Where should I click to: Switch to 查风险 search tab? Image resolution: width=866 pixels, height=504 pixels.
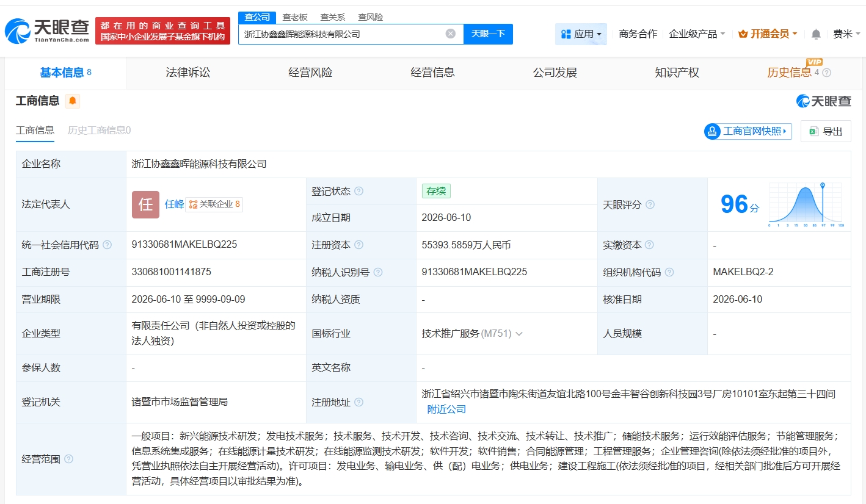pyautogui.click(x=371, y=17)
